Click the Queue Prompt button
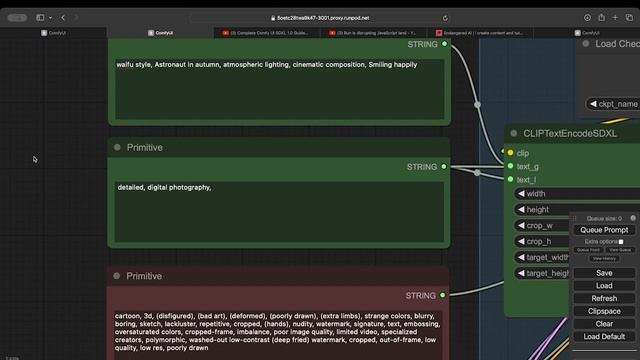This screenshot has width=640, height=360. (604, 230)
